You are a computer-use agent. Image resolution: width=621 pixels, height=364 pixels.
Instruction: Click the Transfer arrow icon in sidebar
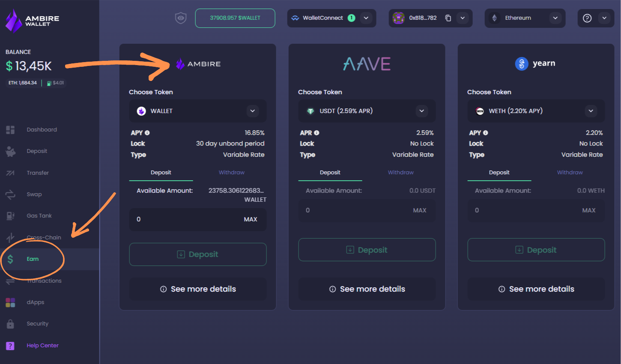(x=10, y=173)
